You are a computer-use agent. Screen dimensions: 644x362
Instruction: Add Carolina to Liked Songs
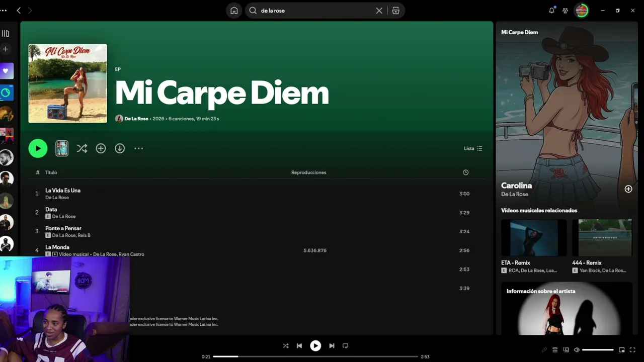coord(628,189)
